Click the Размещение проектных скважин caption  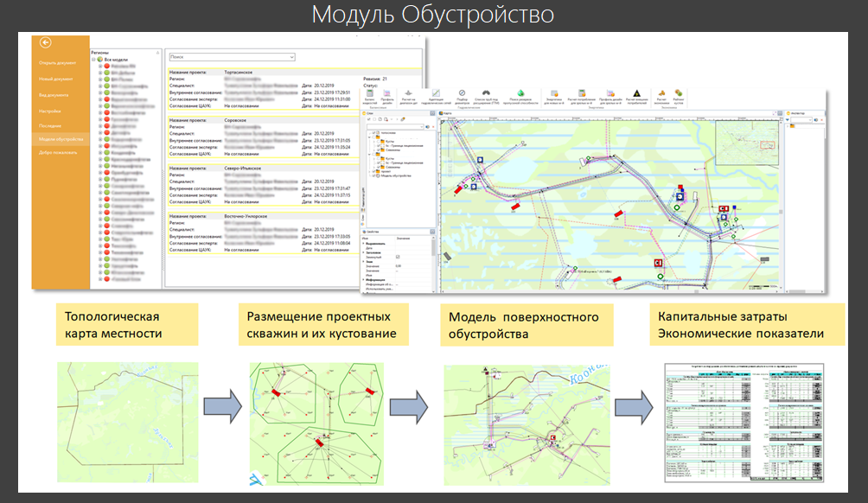323,325
